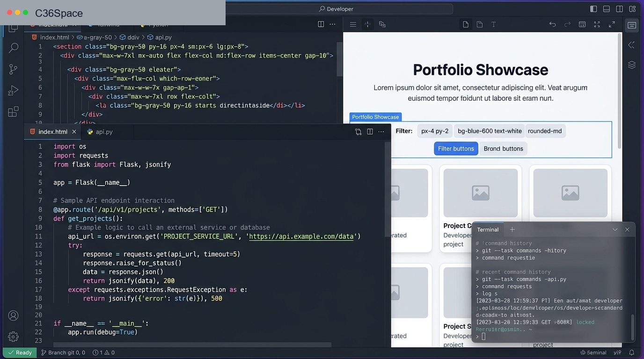644x359 pixels.
Task: Open the layers icon on right sidebar
Action: [632, 65]
